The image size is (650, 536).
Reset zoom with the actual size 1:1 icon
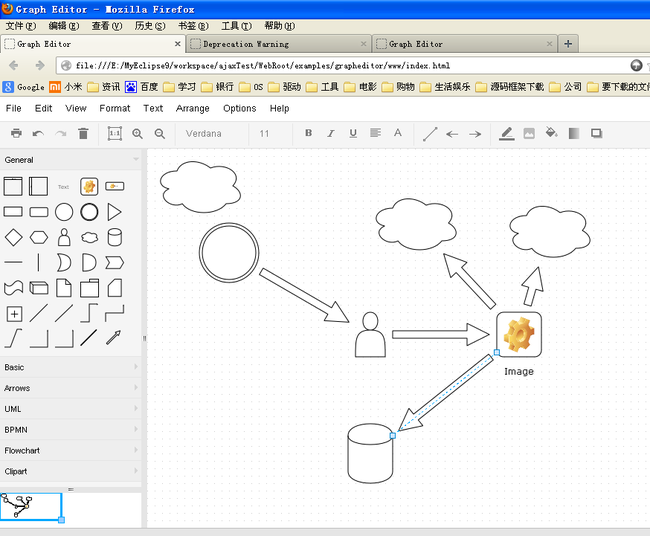115,133
